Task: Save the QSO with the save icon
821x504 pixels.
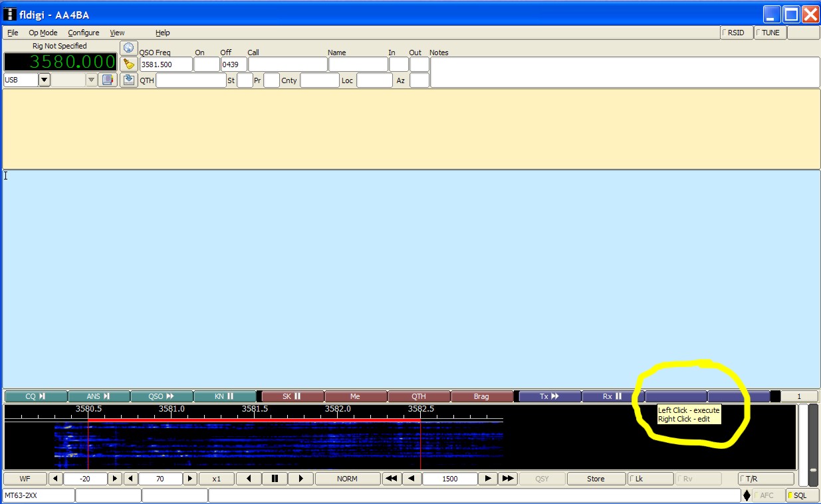Action: 128,80
